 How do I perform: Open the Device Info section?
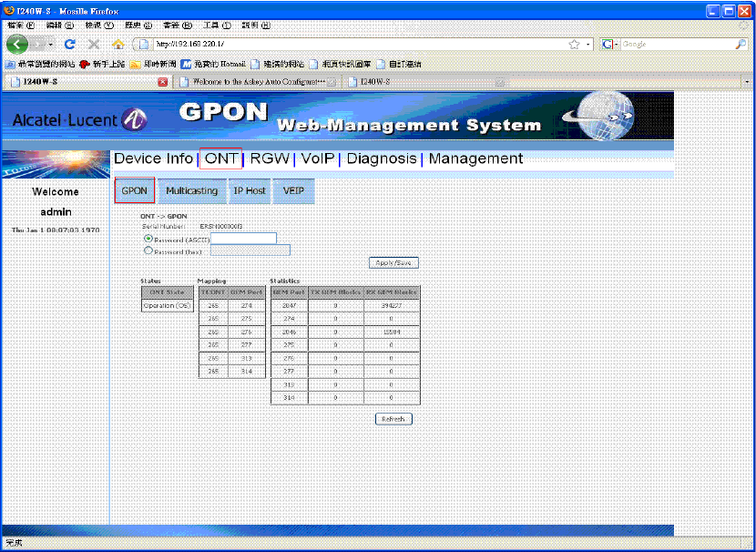click(153, 158)
